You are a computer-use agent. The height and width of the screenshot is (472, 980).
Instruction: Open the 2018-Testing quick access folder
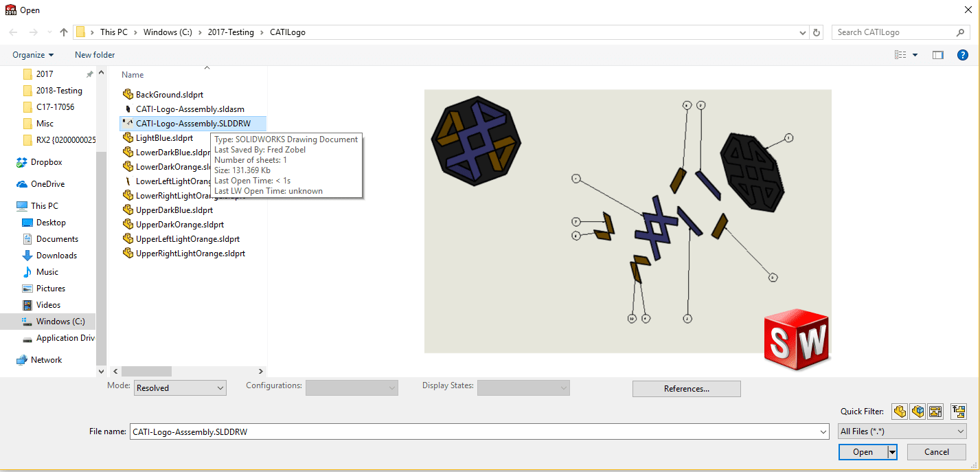pos(59,91)
